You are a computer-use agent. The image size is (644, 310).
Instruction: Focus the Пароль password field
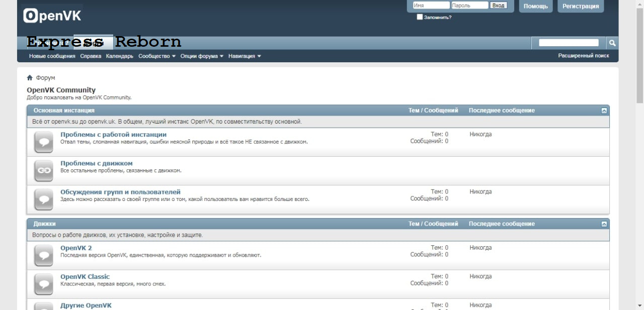470,6
